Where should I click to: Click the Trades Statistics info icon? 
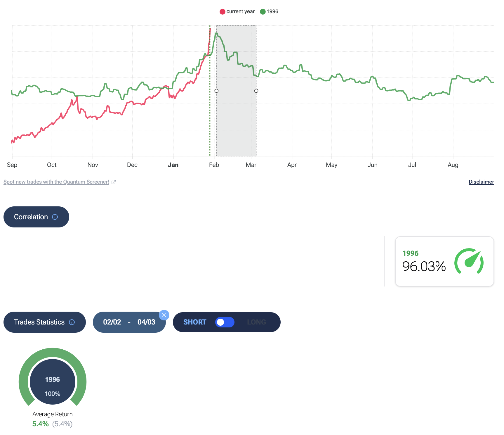[x=72, y=322]
